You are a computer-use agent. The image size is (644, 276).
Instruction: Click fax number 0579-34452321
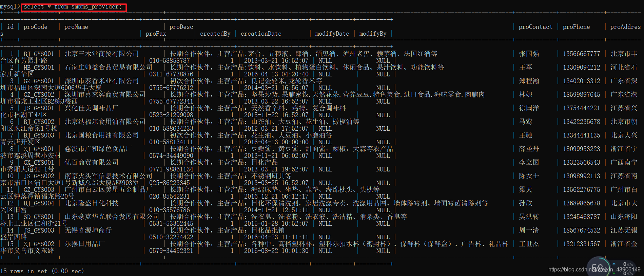tap(171, 251)
